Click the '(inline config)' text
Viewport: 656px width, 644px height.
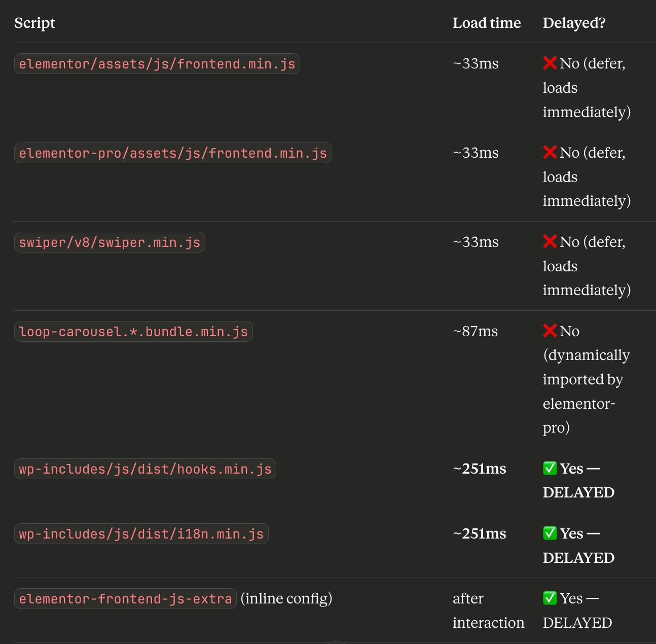[x=286, y=599]
